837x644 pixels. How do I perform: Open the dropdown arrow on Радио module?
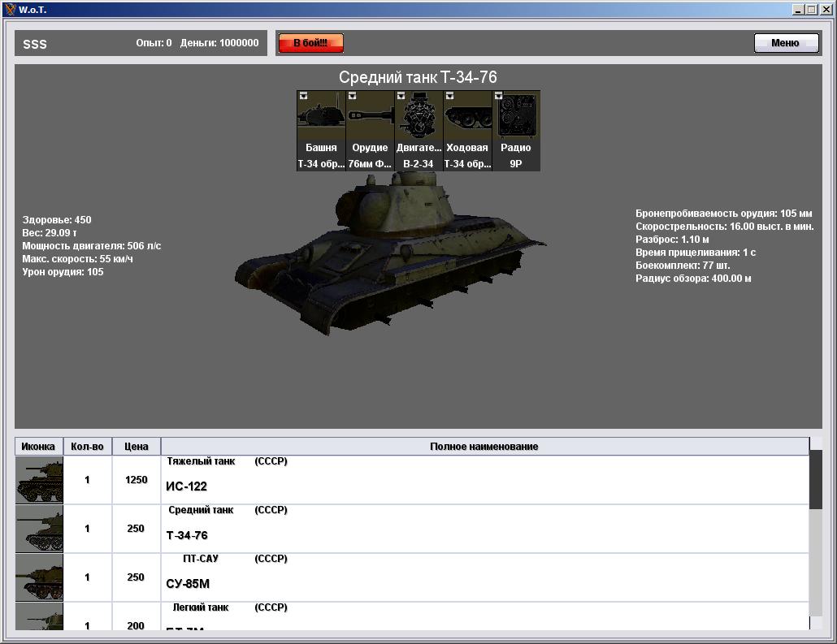(499, 96)
